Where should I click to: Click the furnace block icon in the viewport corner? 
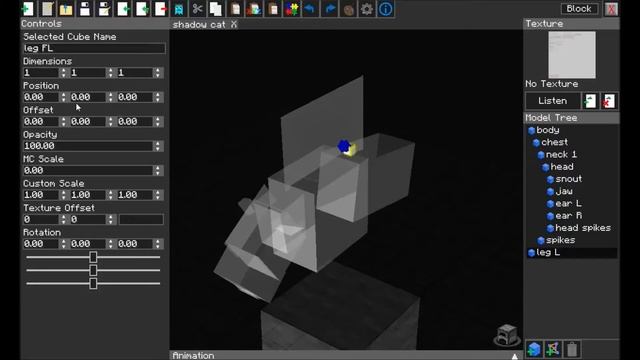pos(507,336)
